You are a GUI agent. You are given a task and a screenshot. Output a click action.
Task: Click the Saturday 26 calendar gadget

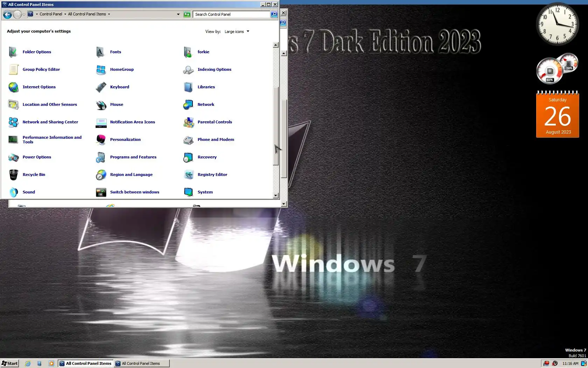(558, 114)
